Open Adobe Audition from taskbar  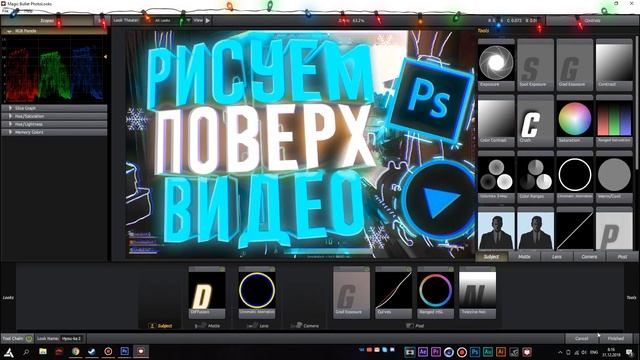[488, 352]
